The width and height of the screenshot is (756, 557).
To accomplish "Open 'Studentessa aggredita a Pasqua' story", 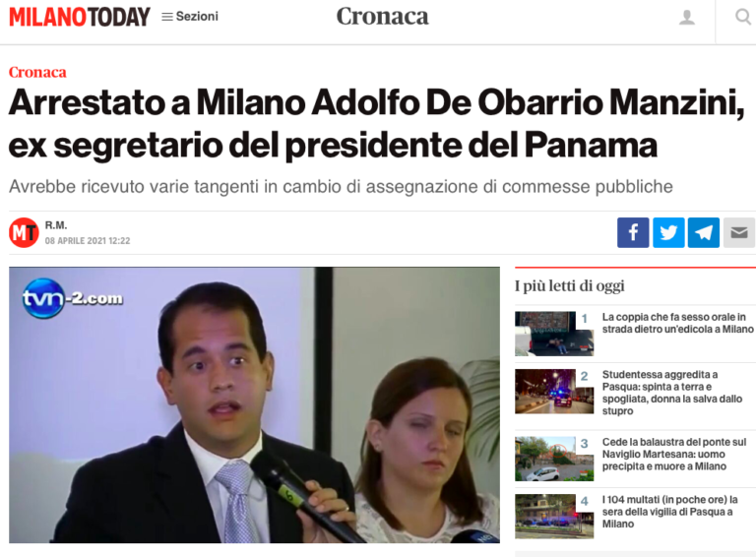I will coord(672,393).
